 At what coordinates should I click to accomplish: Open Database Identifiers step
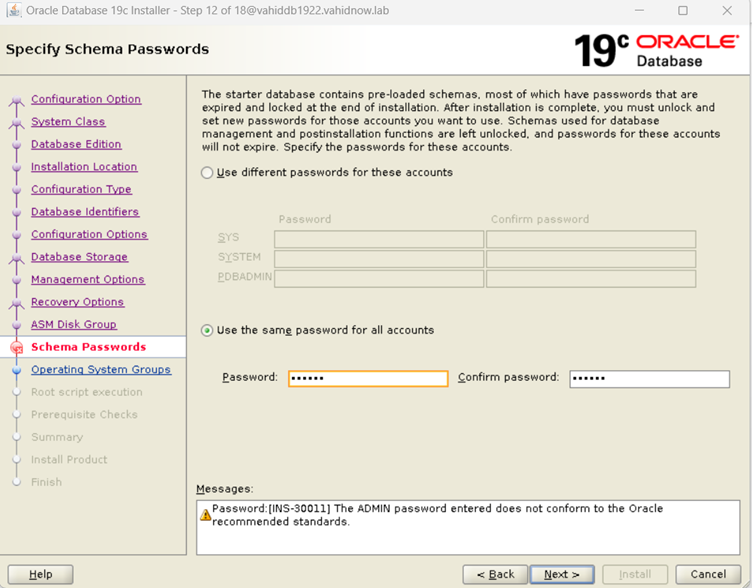click(x=85, y=212)
